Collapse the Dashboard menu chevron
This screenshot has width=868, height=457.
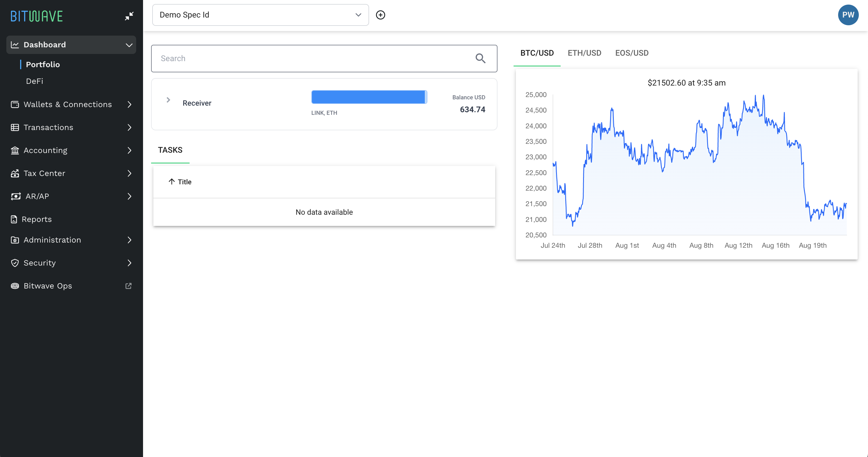pos(129,44)
